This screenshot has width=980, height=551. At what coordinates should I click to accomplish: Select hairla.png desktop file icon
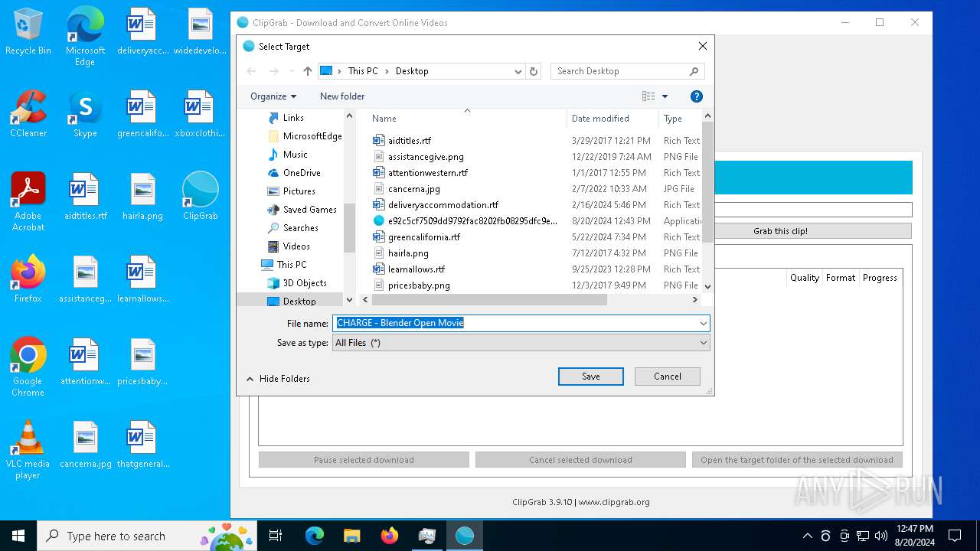[x=142, y=197]
